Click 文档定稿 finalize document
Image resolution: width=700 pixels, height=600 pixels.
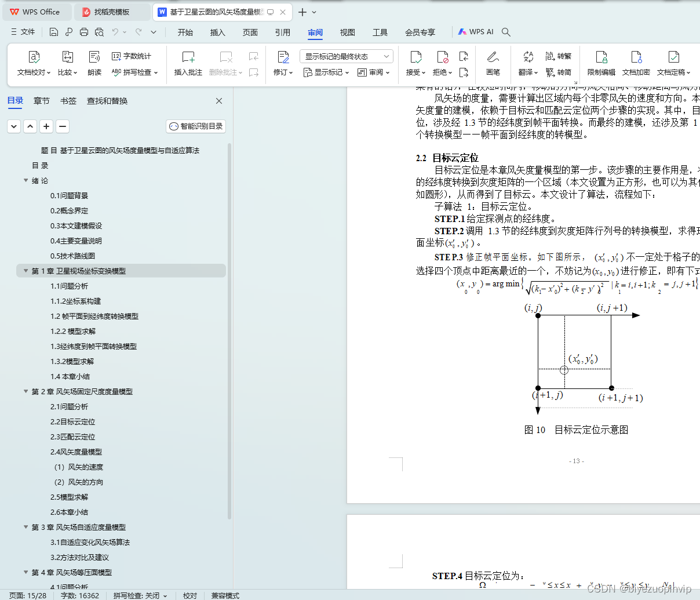(674, 64)
